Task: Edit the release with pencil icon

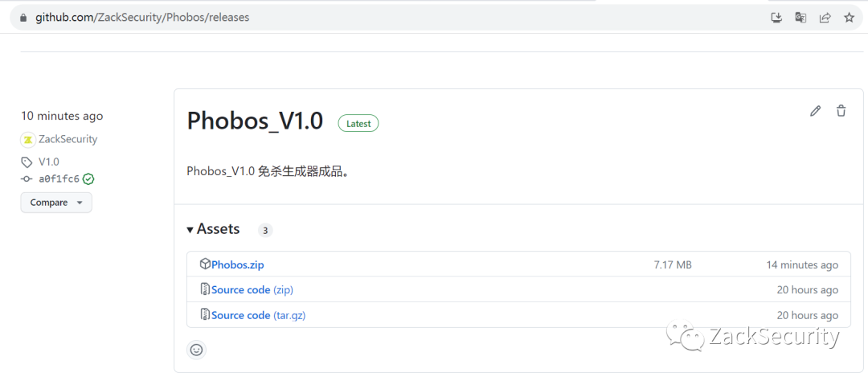Action: 815,111
